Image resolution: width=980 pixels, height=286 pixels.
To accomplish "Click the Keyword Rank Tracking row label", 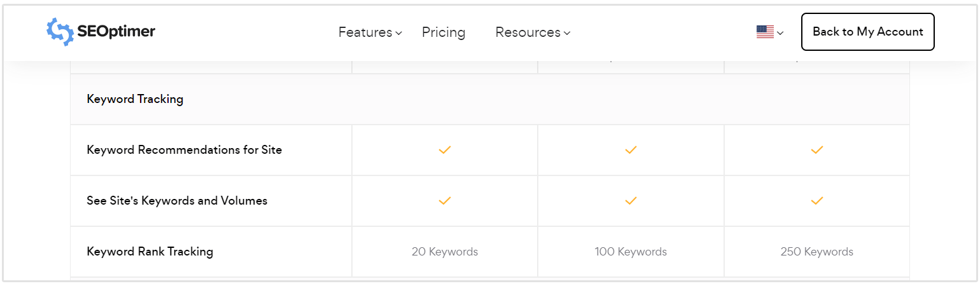I will coord(150,252).
